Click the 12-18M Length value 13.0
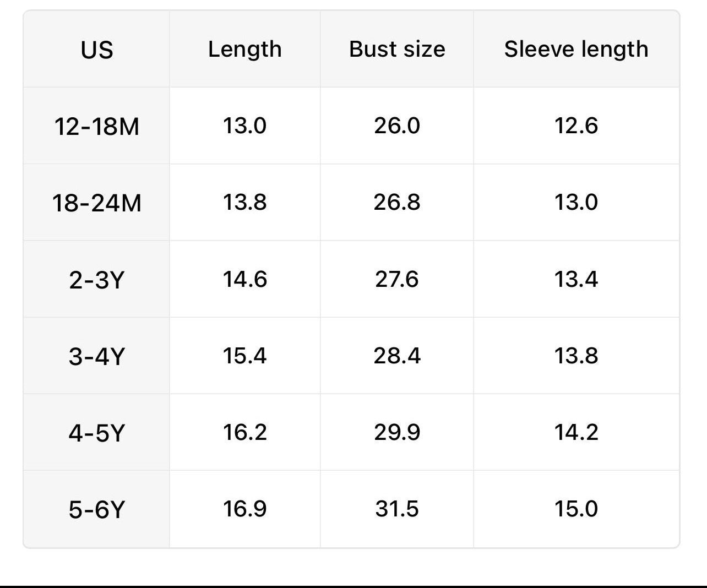The height and width of the screenshot is (588, 707). point(245,126)
